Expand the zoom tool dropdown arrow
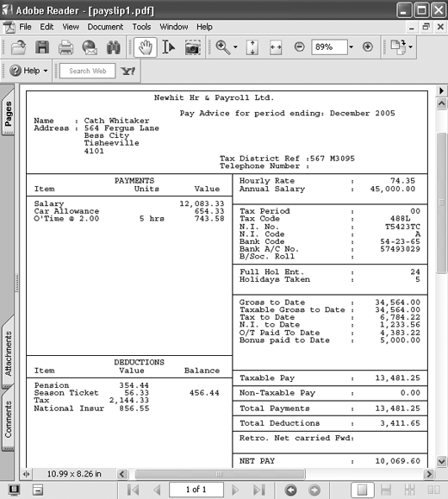Viewport: 448px width, 499px height. tap(235, 47)
